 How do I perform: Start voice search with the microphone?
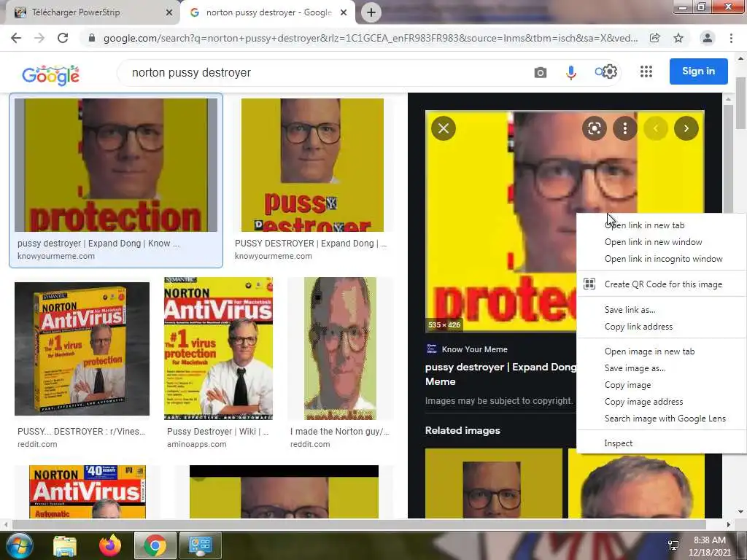[570, 72]
